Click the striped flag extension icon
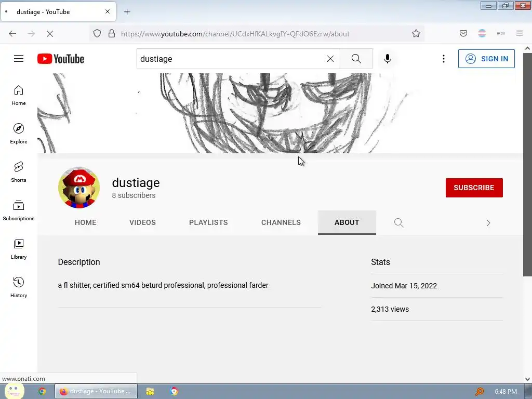This screenshot has height=399, width=532. point(482,33)
